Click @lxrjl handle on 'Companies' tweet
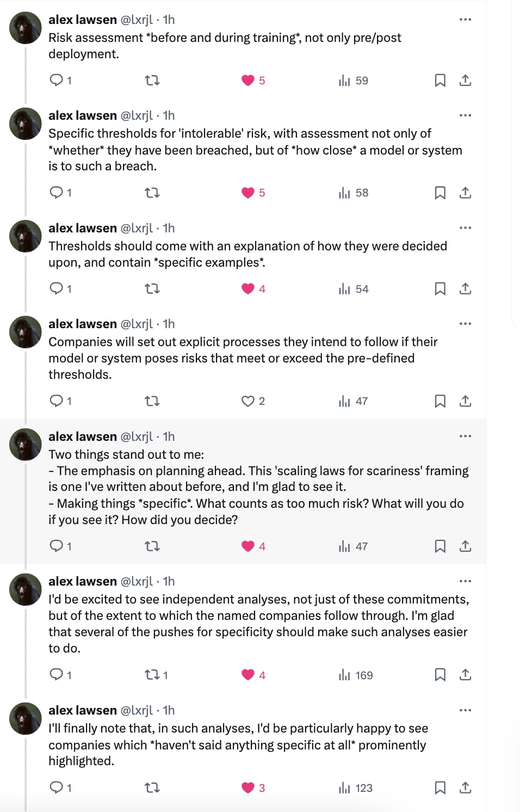This screenshot has height=812, width=520. (x=137, y=324)
